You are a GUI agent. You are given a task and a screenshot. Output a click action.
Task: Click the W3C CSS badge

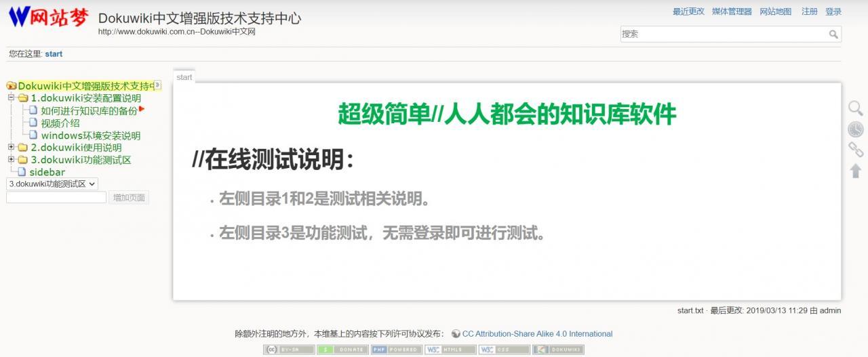pos(505,350)
